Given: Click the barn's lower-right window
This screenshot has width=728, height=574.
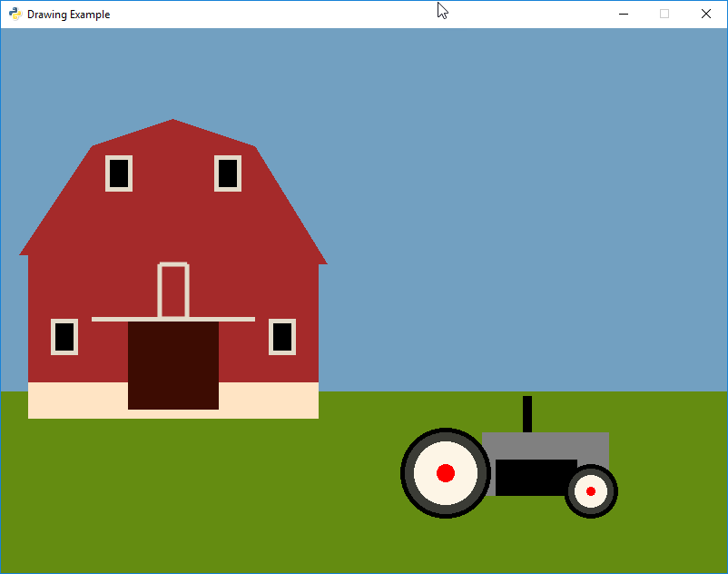Looking at the screenshot, I should pos(282,337).
